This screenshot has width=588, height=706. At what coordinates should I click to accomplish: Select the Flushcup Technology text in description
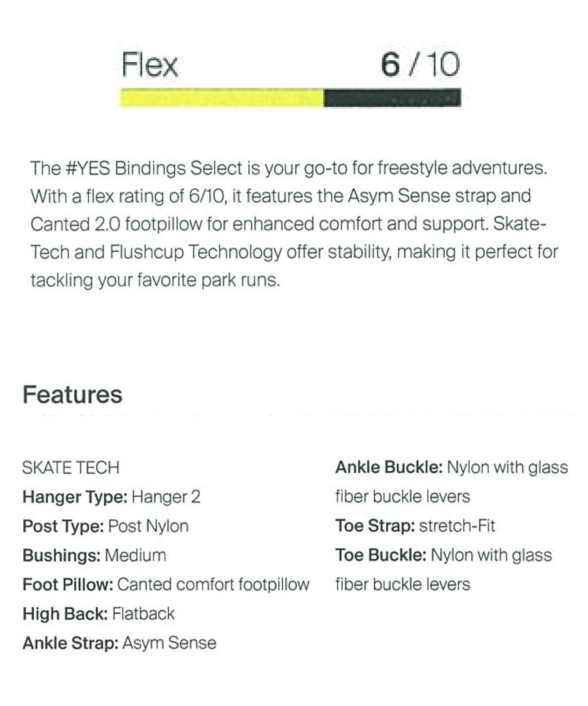click(x=196, y=252)
